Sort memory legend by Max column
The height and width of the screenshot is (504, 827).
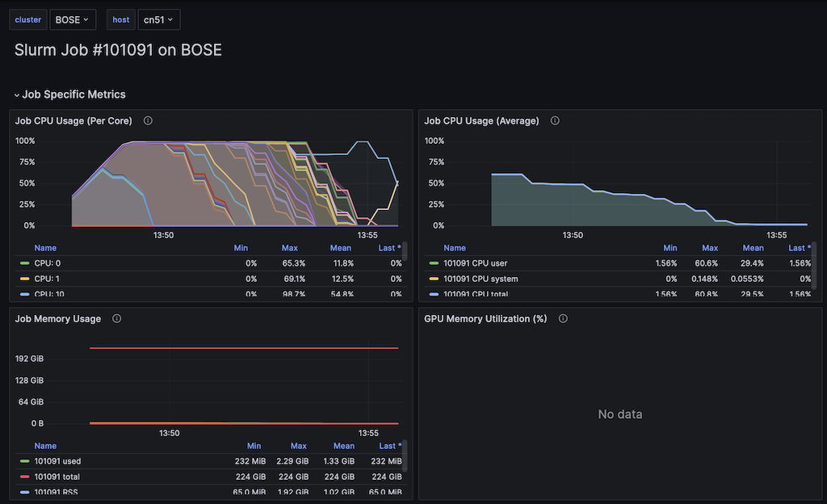(298, 445)
